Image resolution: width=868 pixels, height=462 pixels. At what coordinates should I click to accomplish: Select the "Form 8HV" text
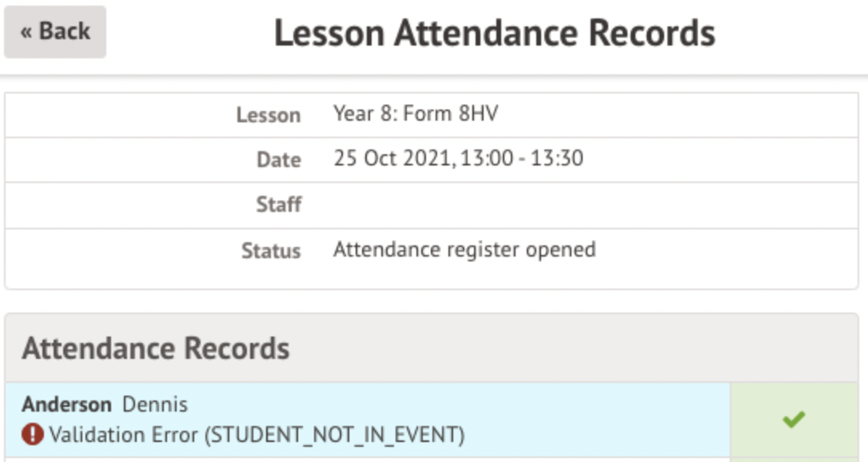(x=450, y=114)
